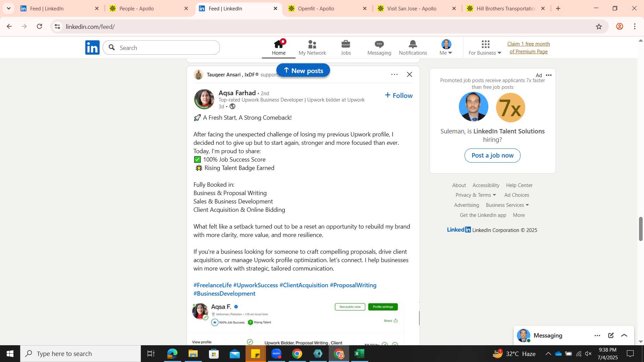Open the Home feed icon
The height and width of the screenshot is (362, 644).
click(278, 47)
